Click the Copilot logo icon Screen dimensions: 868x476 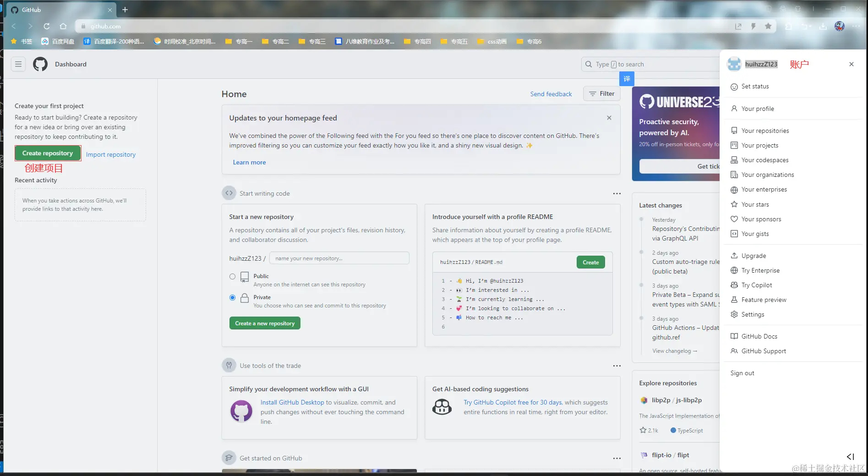[442, 406]
